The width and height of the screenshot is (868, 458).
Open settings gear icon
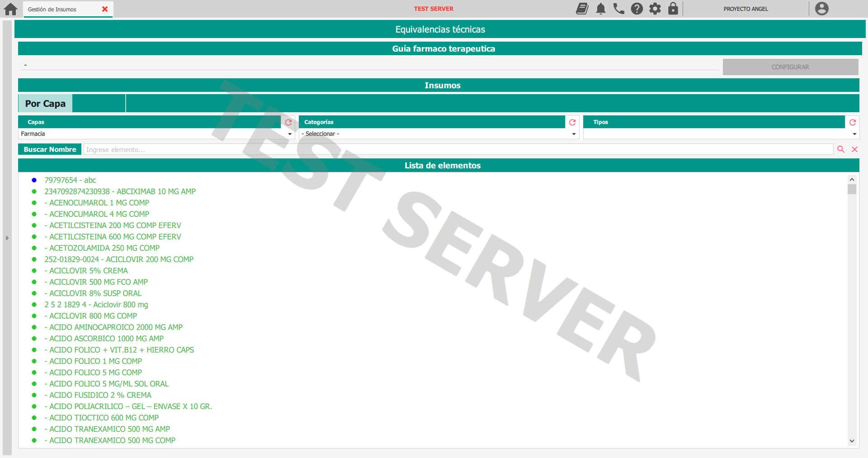[655, 9]
